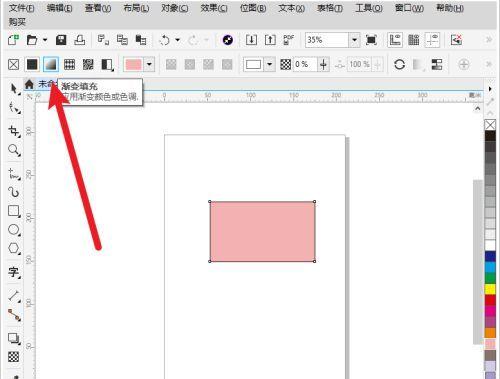The image size is (500, 379).
Task: Open the Open-file dropdown arrow
Action: click(x=45, y=40)
